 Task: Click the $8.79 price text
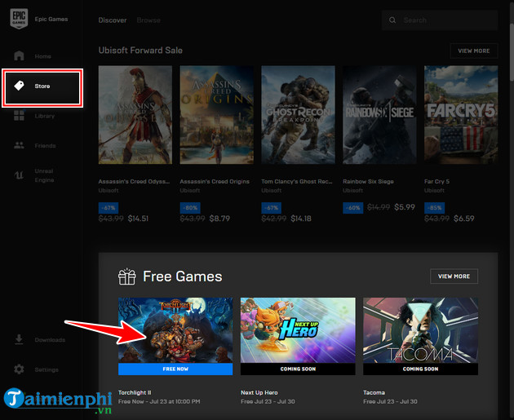click(219, 219)
